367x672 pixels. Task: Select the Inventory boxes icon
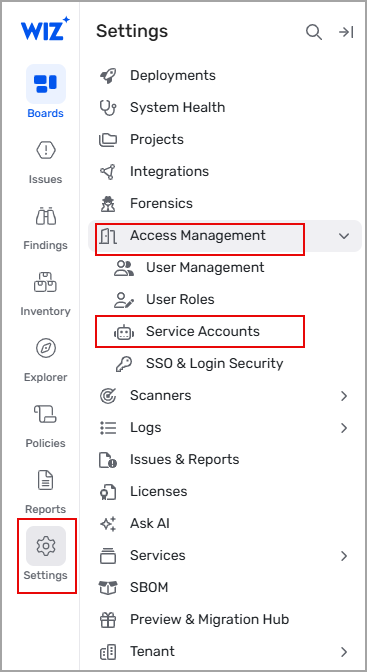click(x=45, y=282)
